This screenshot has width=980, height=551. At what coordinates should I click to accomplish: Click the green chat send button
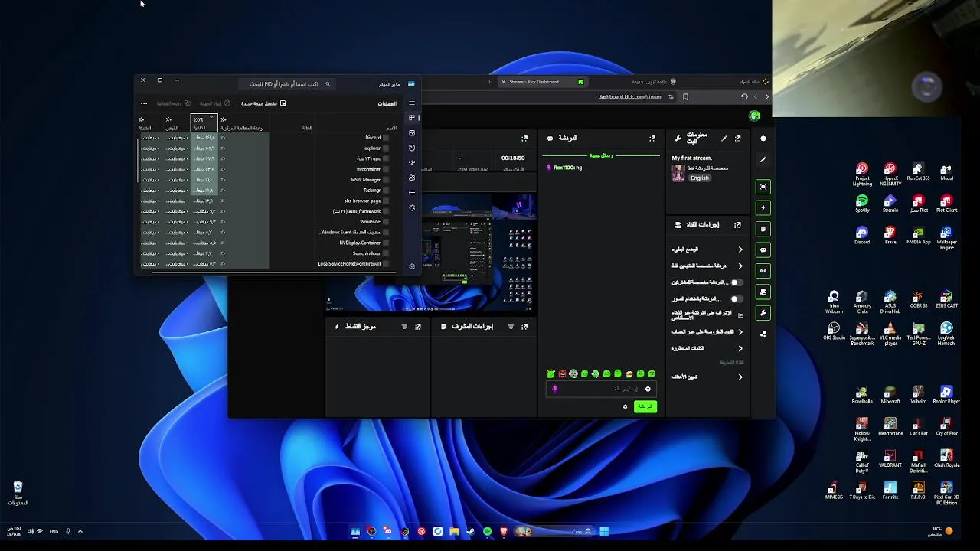pyautogui.click(x=645, y=406)
